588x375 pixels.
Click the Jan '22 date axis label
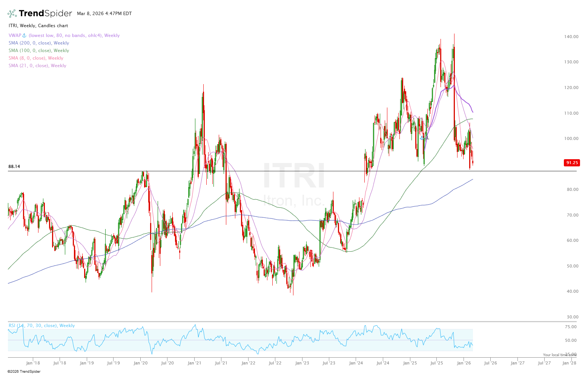pyautogui.click(x=248, y=363)
